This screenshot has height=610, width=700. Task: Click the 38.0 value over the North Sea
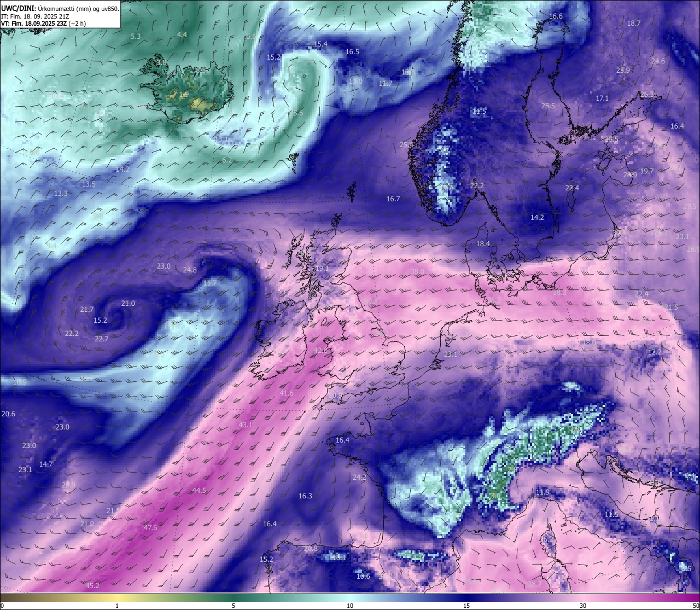[417, 271]
